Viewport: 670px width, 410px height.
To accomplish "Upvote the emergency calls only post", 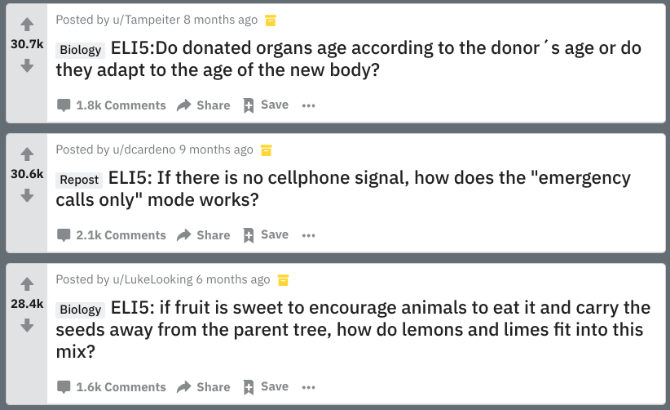I will click(27, 154).
